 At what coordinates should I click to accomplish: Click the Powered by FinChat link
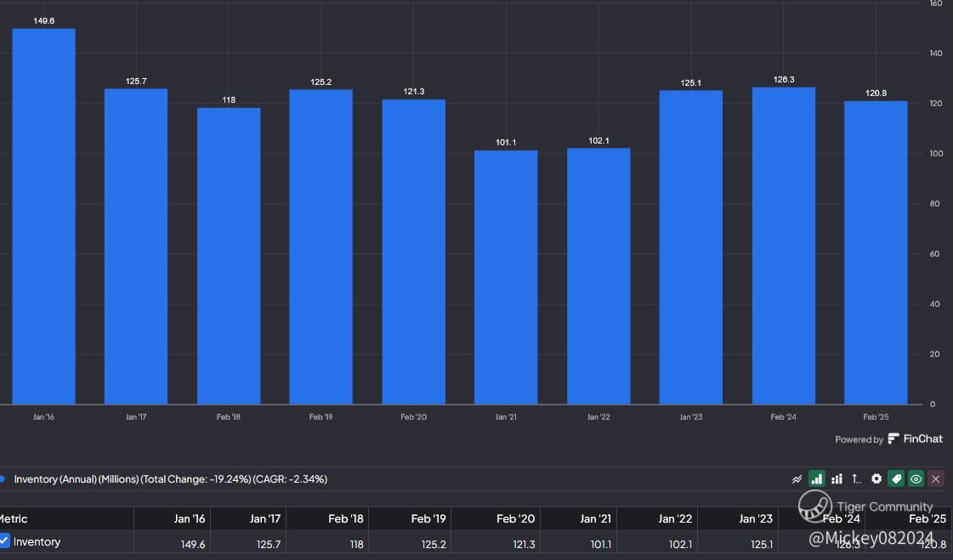click(x=888, y=439)
